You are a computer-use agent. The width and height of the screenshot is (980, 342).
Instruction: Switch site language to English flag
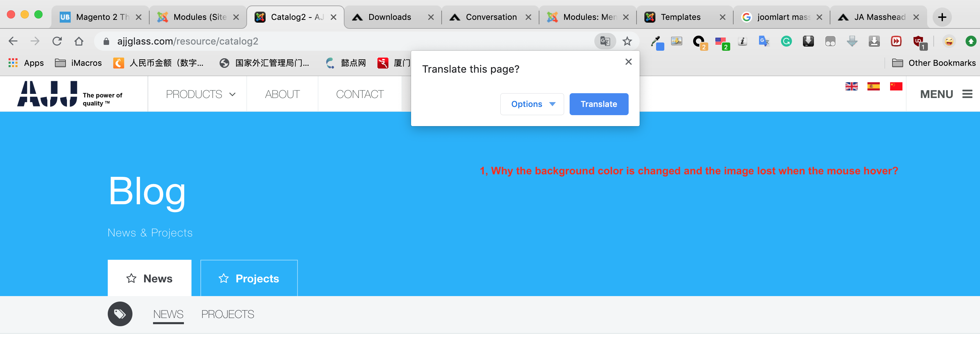point(851,86)
